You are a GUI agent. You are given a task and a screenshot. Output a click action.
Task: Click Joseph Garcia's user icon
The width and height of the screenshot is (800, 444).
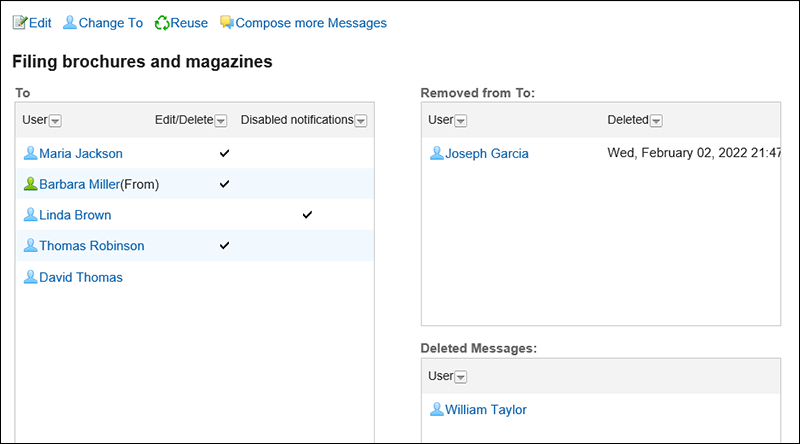(437, 153)
